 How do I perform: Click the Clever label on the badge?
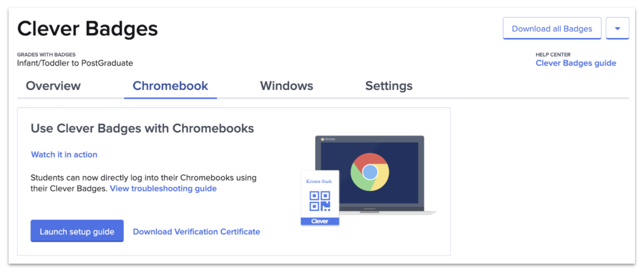click(x=320, y=221)
